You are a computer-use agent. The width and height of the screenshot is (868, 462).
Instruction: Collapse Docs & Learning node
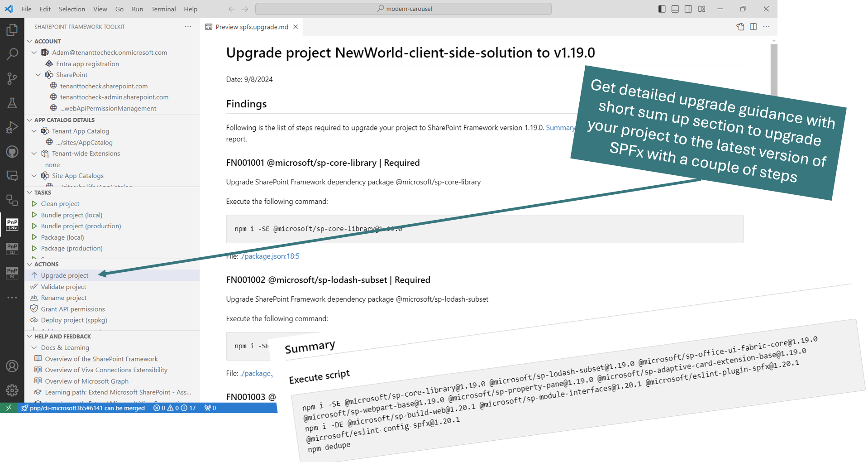coord(34,347)
